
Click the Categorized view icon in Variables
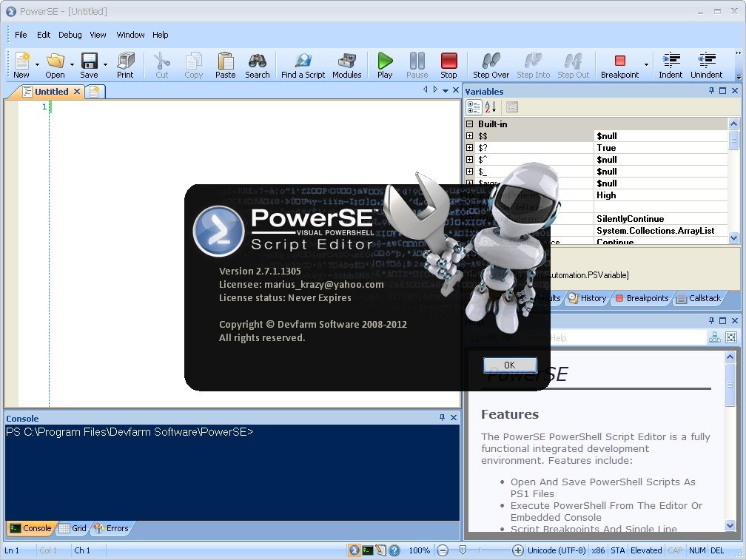(474, 107)
